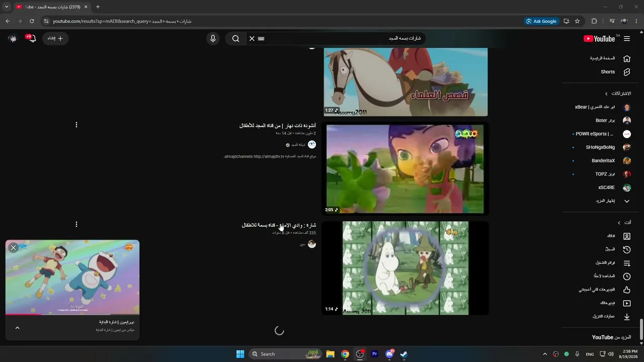This screenshot has height=362, width=644.
Task: Open the Chrome three-dot menu
Action: [x=636, y=21]
